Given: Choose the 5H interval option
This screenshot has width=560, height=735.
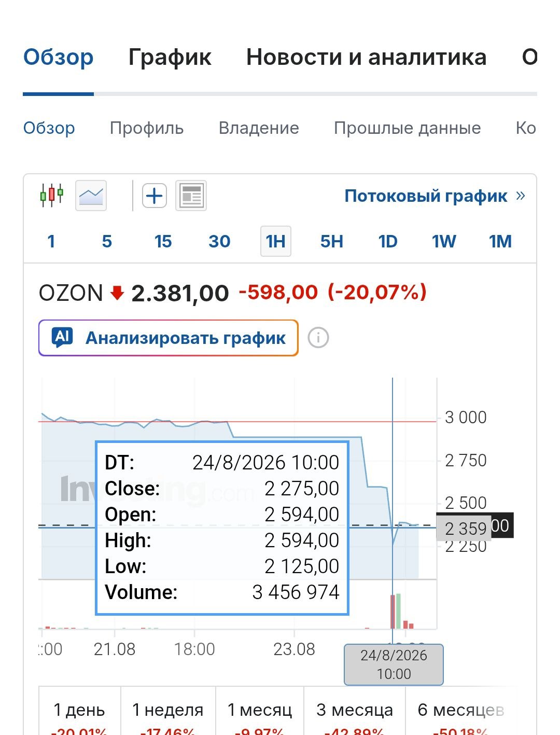Looking at the screenshot, I should [331, 241].
